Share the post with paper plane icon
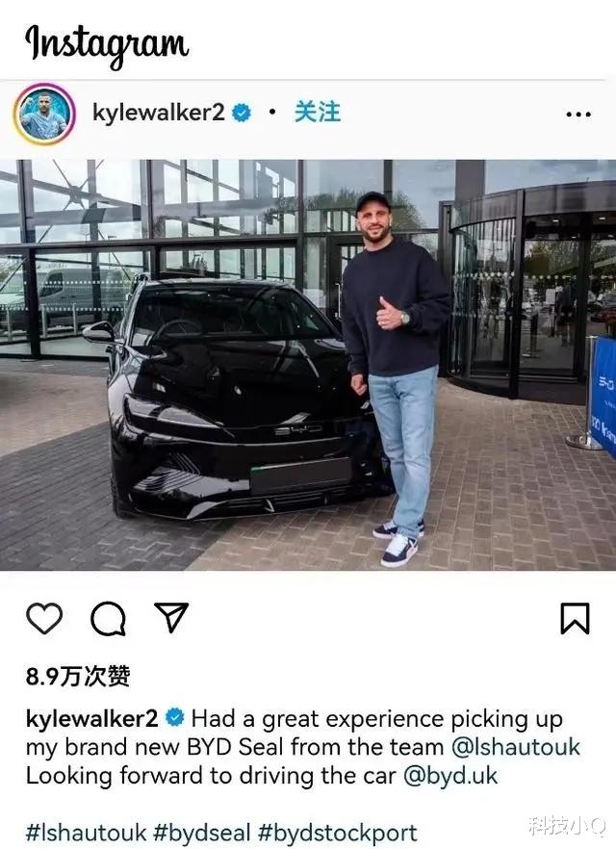616x849 pixels. tap(171, 617)
